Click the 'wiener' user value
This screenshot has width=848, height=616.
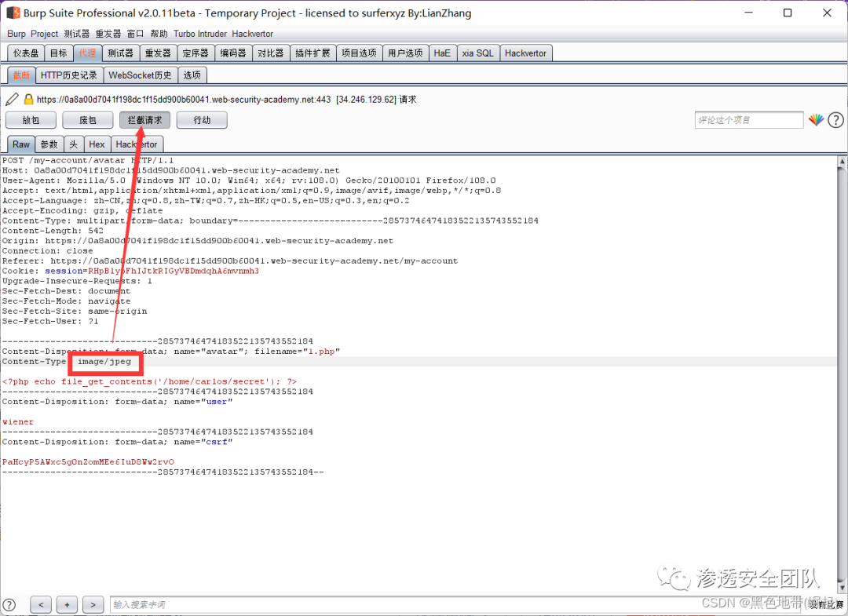(18, 421)
